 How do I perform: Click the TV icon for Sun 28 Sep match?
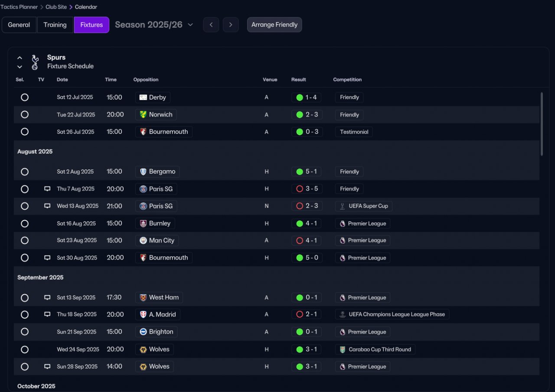(x=47, y=366)
